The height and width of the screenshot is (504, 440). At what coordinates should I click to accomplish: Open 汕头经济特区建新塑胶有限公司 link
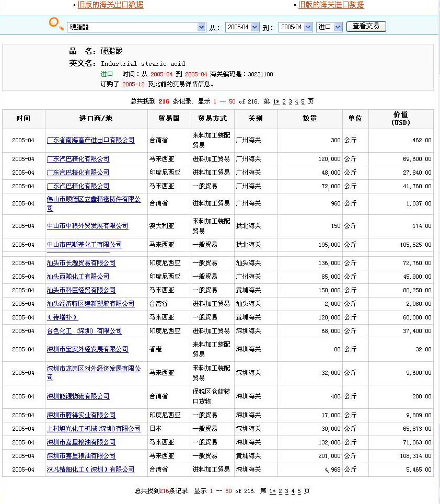click(x=90, y=304)
